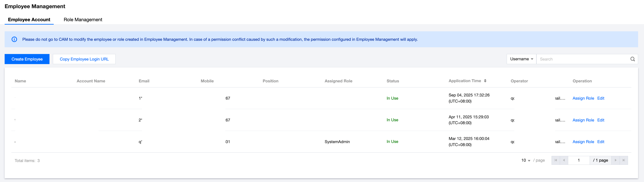Click the info icon in the notice banner

click(x=14, y=39)
